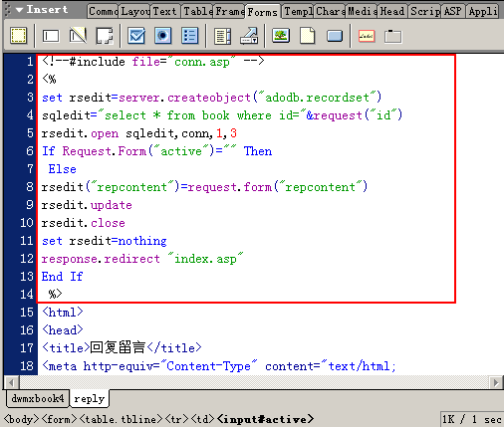The height and width of the screenshot is (427, 504).
Task: Insert a Radio Group form element
Action: coord(189,36)
